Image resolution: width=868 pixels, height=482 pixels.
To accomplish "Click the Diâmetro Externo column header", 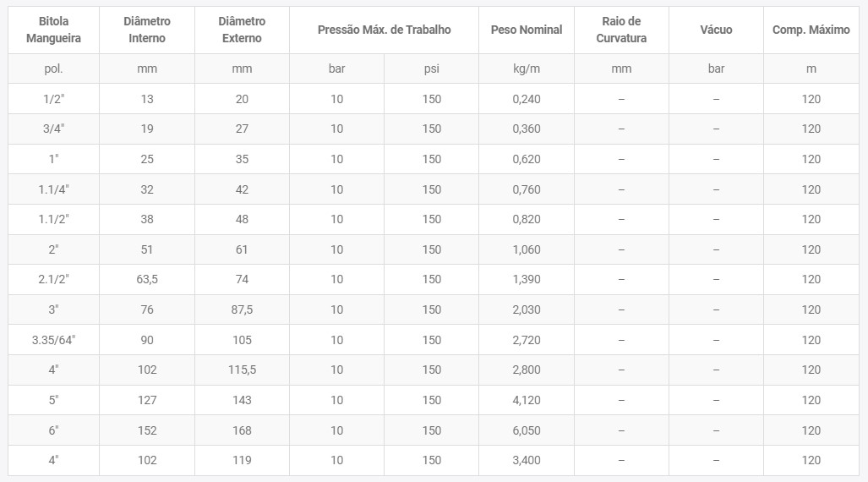I will (242, 30).
